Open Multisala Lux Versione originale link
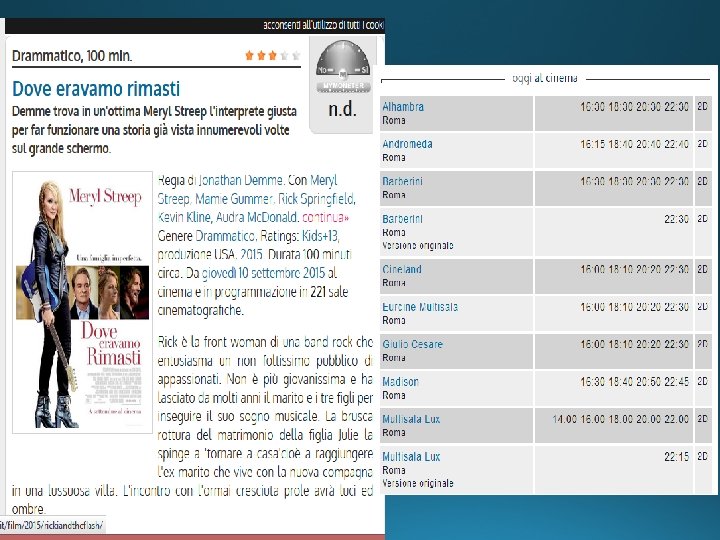Viewport: 720px width, 540px height. (x=411, y=457)
